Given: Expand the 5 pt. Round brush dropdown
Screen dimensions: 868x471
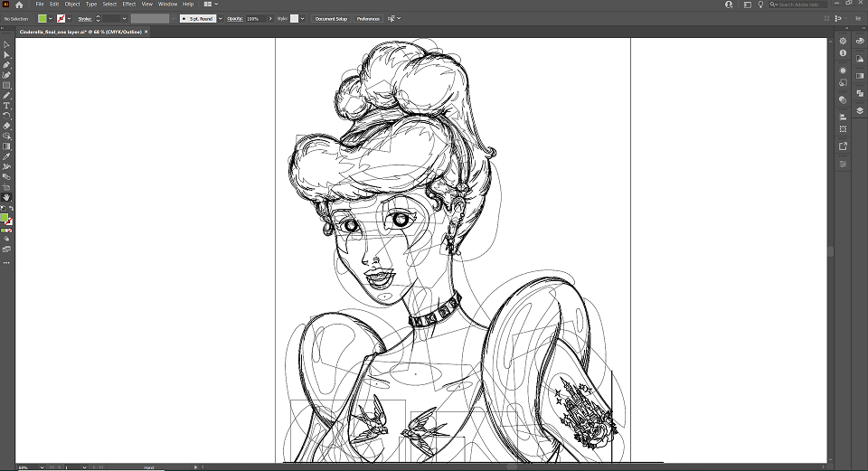Looking at the screenshot, I should click(x=221, y=18).
